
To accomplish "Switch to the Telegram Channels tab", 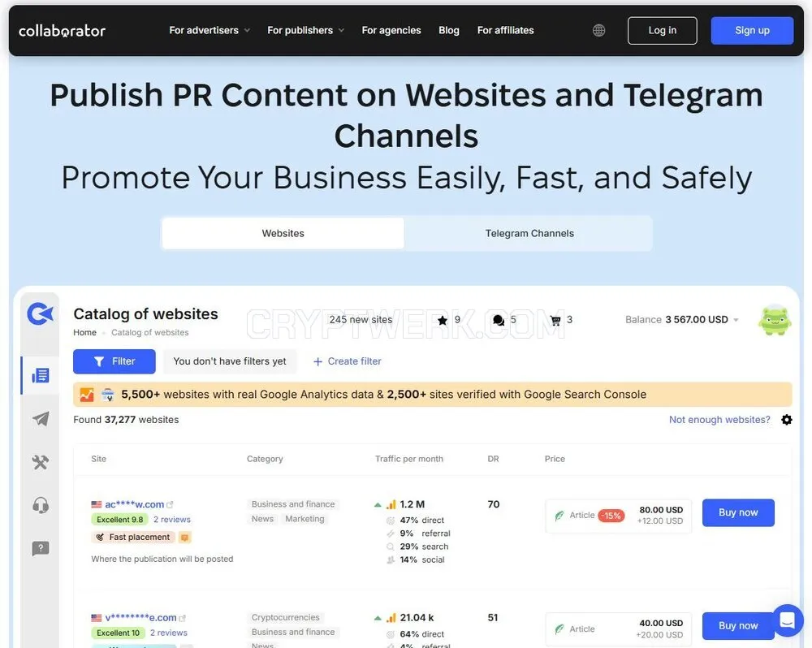I will (x=529, y=234).
